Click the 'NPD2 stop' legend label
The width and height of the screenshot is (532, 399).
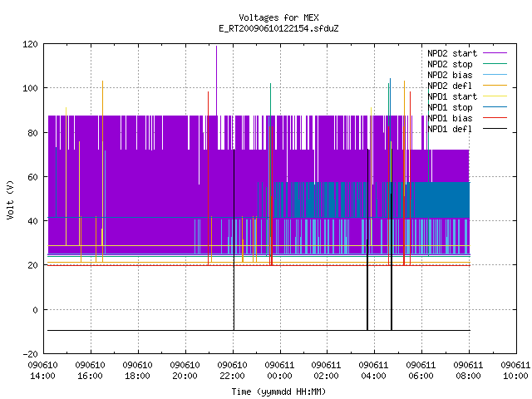[x=450, y=64]
